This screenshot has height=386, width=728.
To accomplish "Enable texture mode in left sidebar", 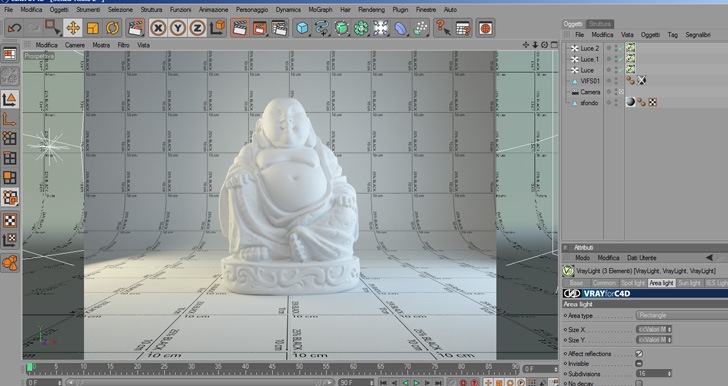I will point(10,220).
